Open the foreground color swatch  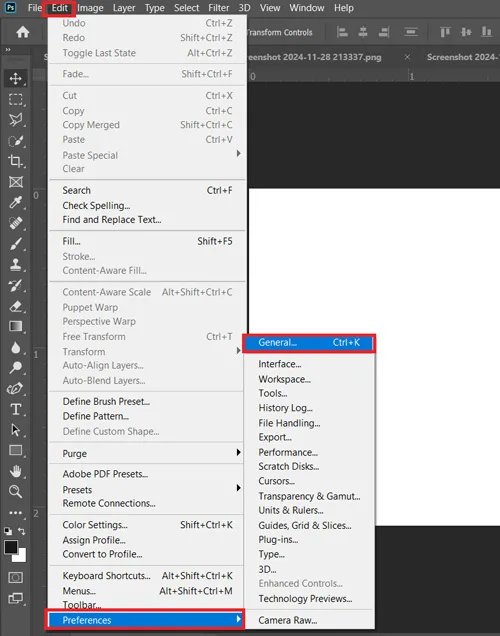click(x=11, y=547)
